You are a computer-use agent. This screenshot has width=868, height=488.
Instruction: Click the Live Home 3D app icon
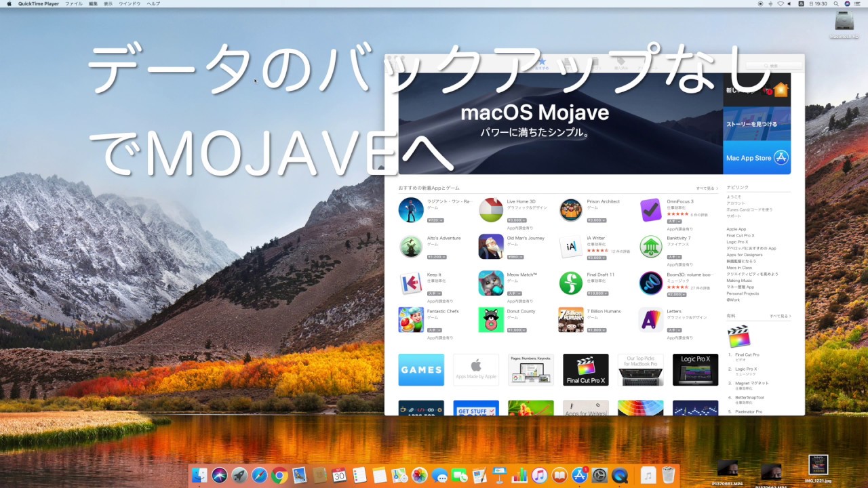pyautogui.click(x=491, y=210)
